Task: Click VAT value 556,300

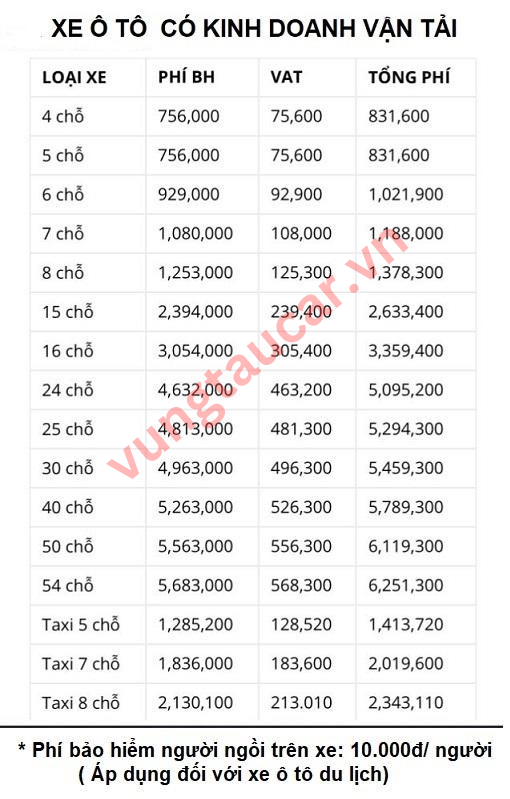Action: [301, 546]
